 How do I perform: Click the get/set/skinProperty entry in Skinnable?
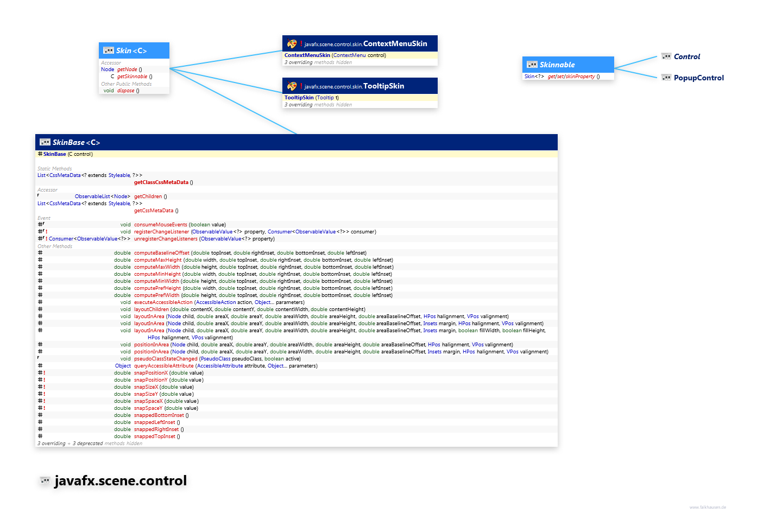571,77
